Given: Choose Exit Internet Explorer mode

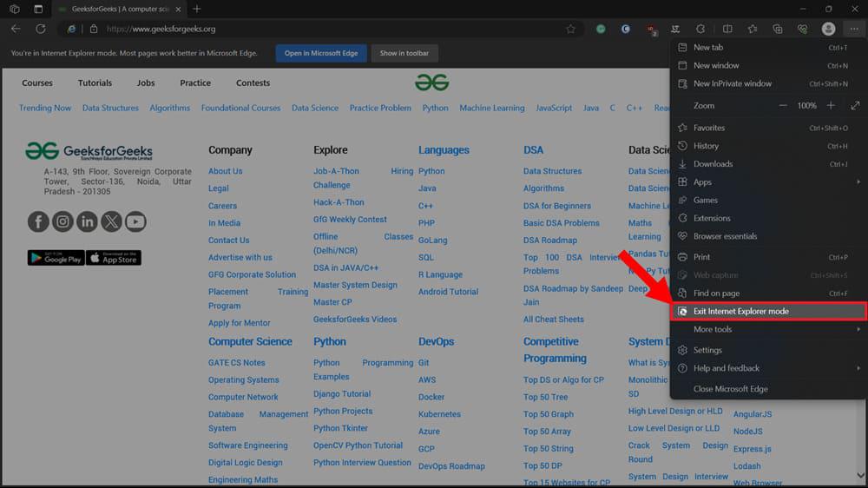Looking at the screenshot, I should pos(768,312).
